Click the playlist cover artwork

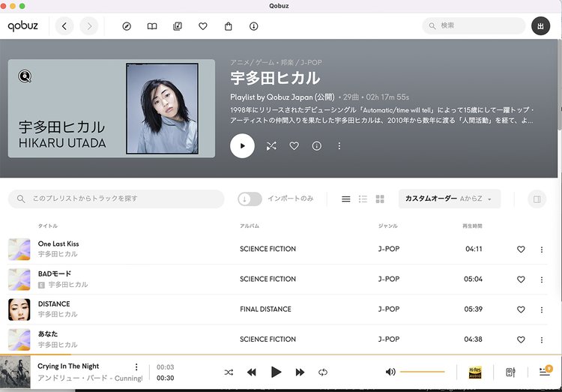(x=112, y=109)
